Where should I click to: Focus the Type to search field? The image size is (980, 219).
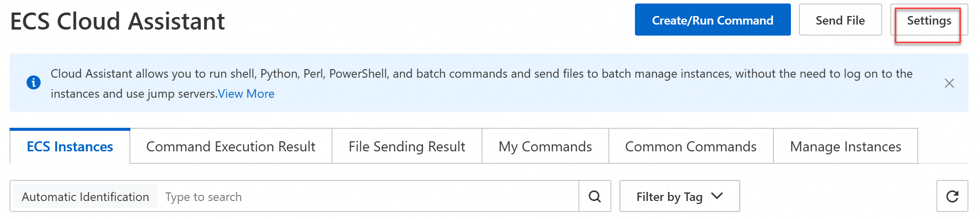point(366,196)
